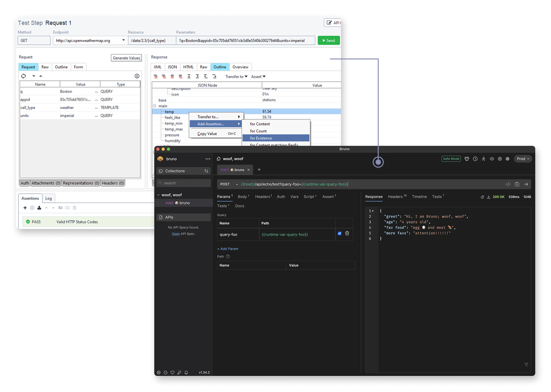Switch to the Timeline response tab

click(x=419, y=197)
